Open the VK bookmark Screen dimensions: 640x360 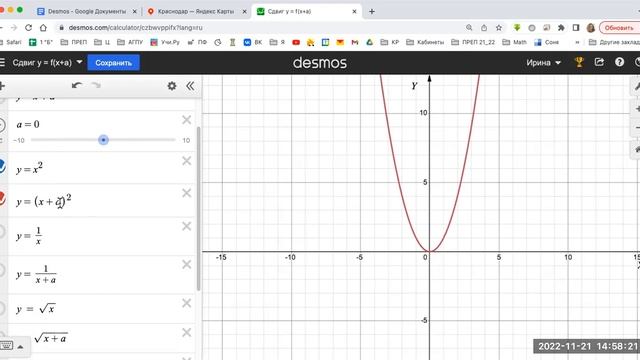pyautogui.click(x=253, y=42)
